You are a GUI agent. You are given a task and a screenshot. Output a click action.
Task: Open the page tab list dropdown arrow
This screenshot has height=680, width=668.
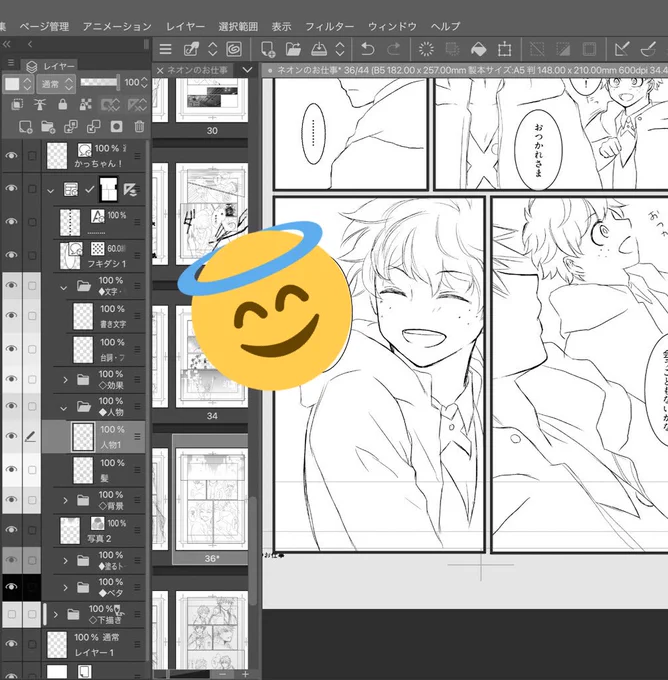[247, 70]
